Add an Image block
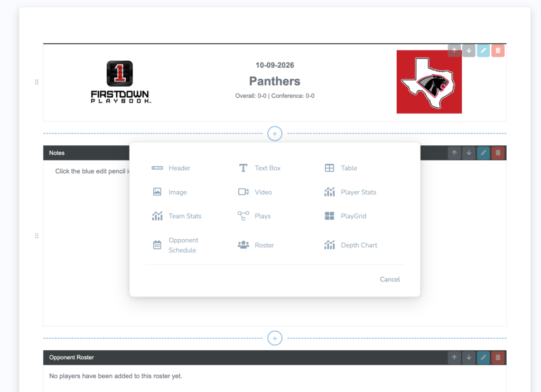The image size is (541, 392). [x=170, y=192]
